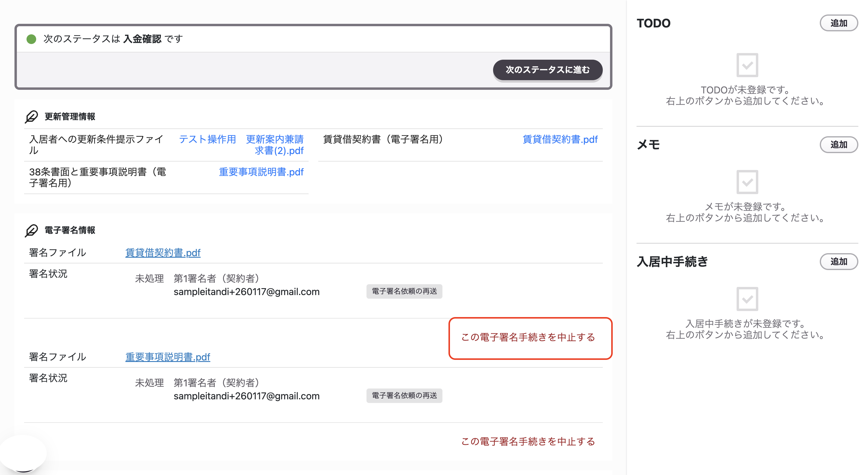The image size is (868, 475).
Task: Click the empty TODO checkmark icon
Action: click(747, 65)
